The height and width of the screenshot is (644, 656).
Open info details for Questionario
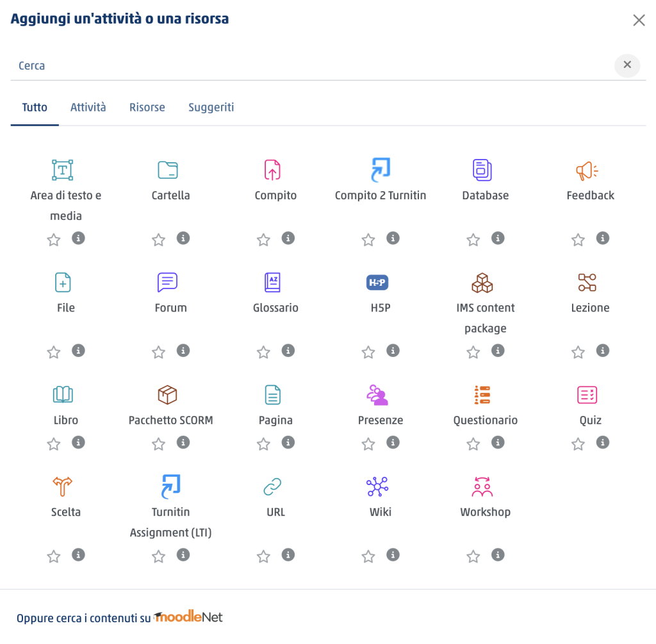[498, 442]
